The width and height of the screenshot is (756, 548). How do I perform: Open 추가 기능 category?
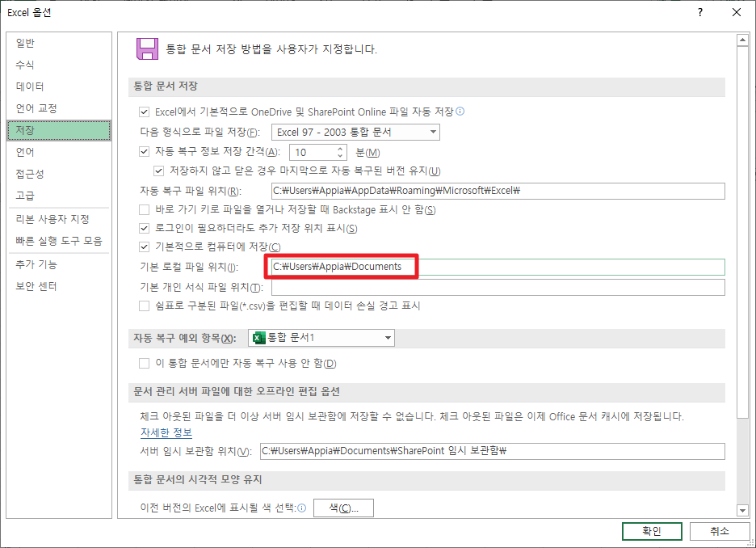click(x=59, y=264)
